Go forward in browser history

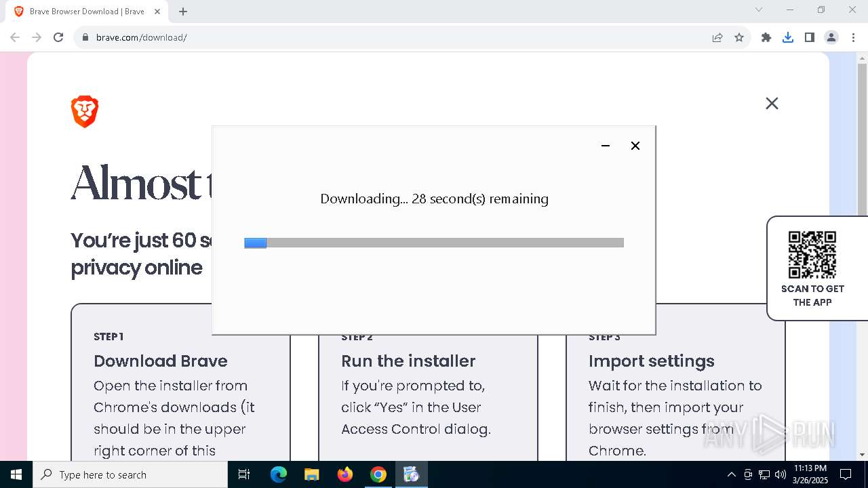[37, 37]
